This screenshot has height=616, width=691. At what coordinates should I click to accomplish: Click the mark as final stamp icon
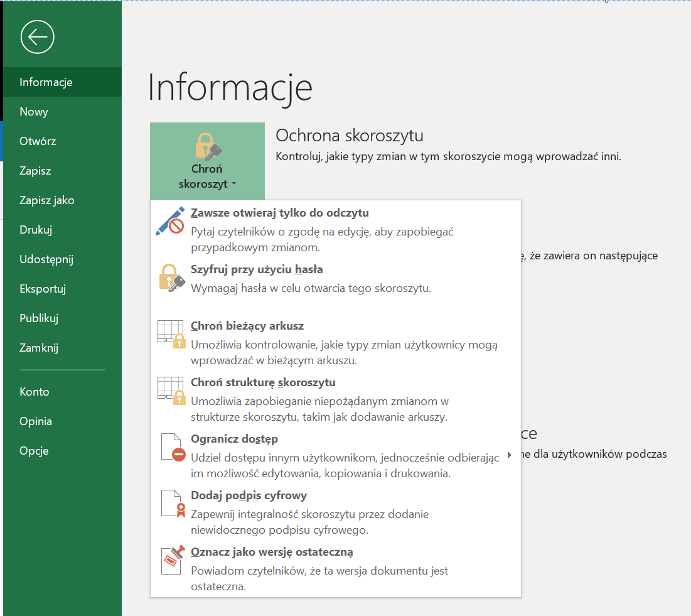[x=171, y=559]
